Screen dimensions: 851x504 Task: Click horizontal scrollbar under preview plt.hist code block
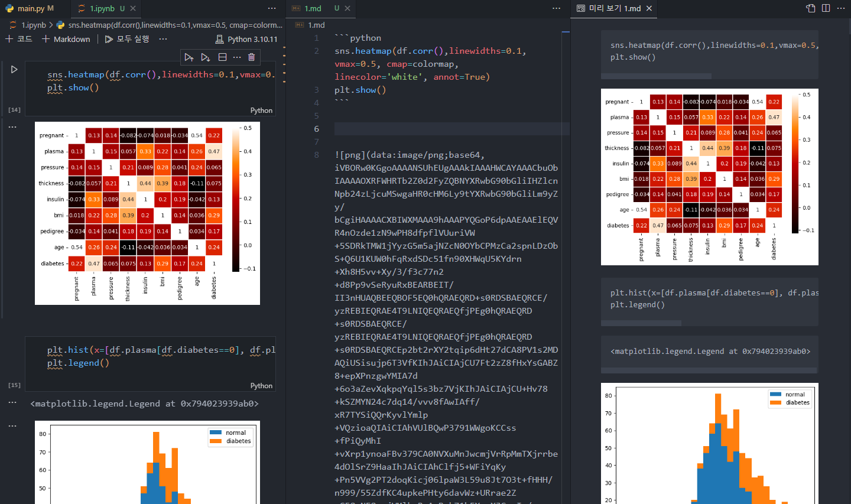click(641, 323)
